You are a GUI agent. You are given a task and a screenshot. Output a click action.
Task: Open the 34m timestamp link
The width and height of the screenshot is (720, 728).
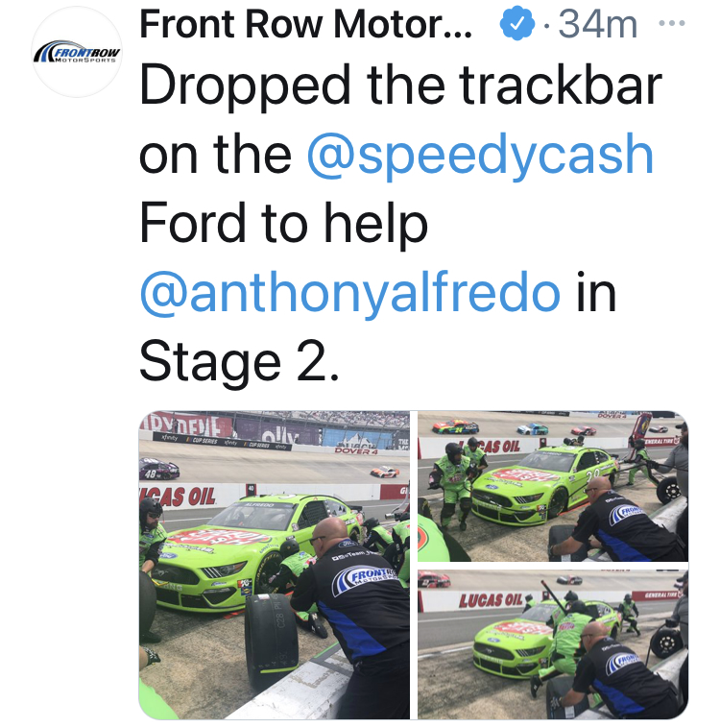pos(598,24)
